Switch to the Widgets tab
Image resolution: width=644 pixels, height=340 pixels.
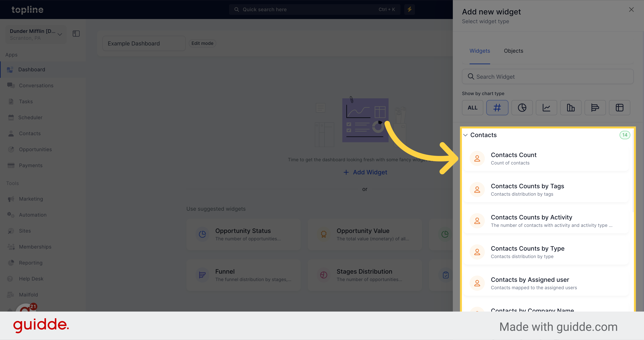(480, 51)
